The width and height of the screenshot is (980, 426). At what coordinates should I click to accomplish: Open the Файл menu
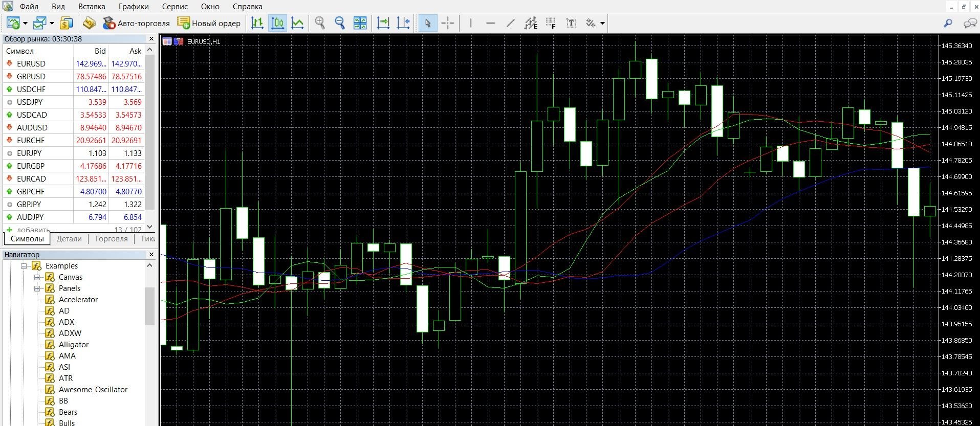29,7
